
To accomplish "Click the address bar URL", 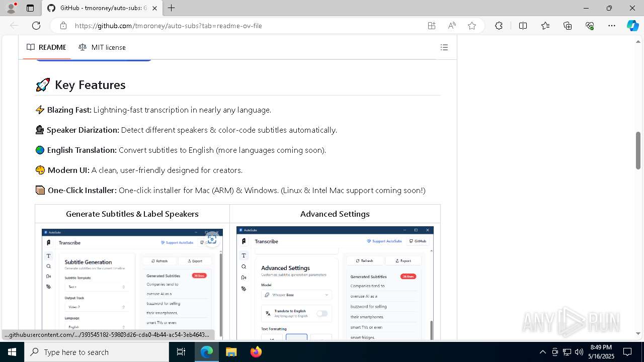I will click(x=169, y=26).
